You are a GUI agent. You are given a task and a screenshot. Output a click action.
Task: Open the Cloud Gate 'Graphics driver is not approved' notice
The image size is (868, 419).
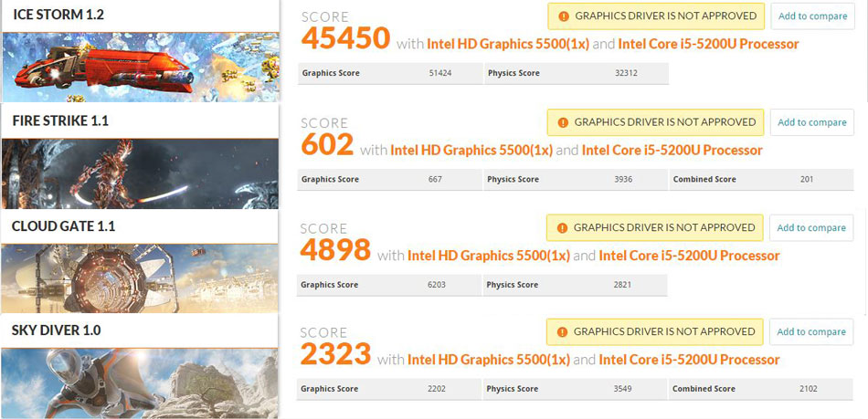pos(655,227)
